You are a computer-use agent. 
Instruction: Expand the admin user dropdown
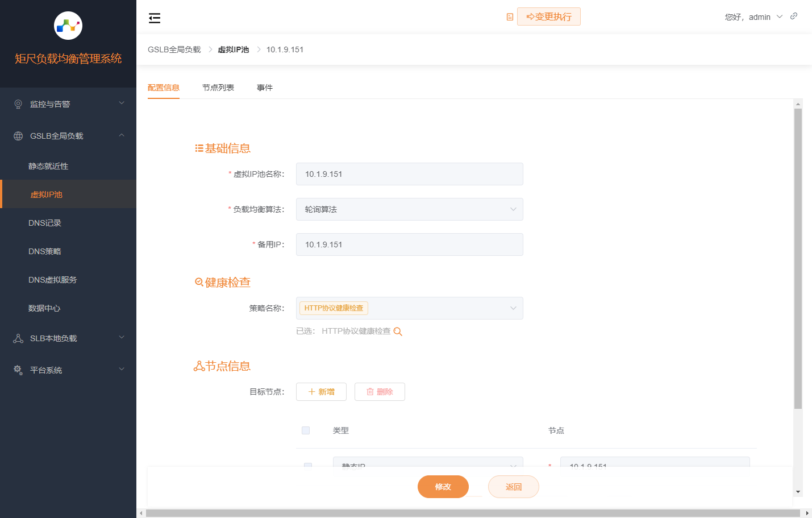click(754, 17)
